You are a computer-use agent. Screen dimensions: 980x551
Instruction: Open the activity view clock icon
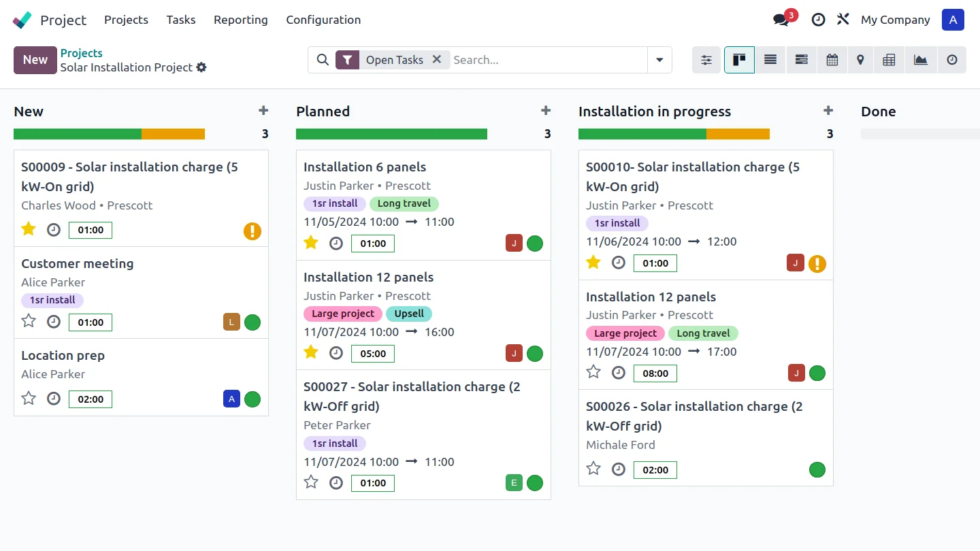(952, 60)
